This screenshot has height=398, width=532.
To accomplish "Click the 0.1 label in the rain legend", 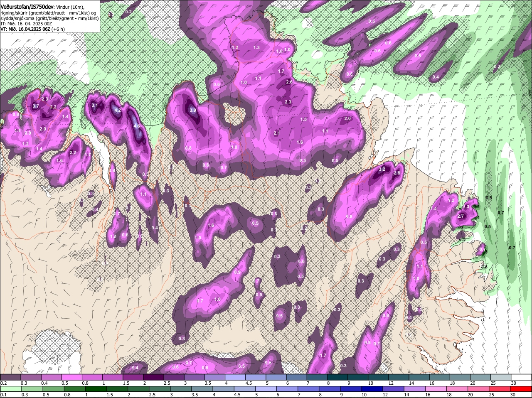I will point(3,394).
